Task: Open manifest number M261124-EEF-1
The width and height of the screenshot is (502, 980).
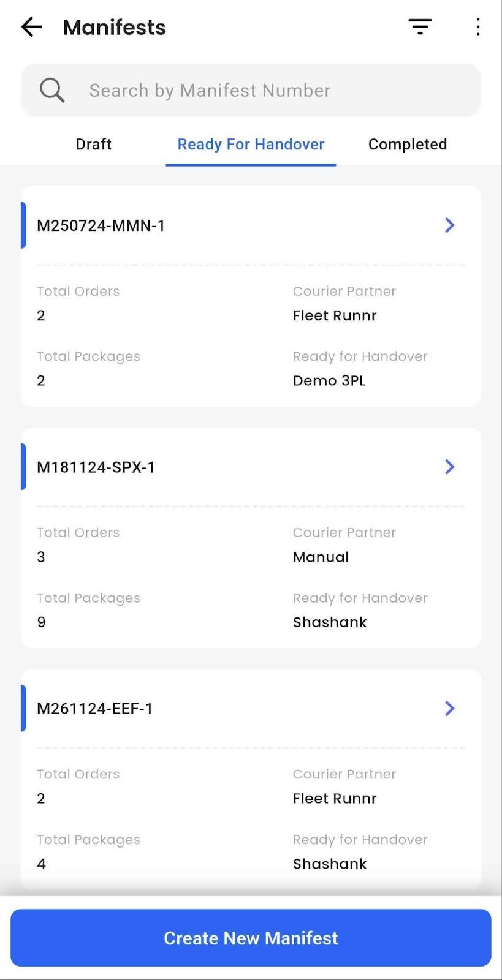Action: point(95,709)
